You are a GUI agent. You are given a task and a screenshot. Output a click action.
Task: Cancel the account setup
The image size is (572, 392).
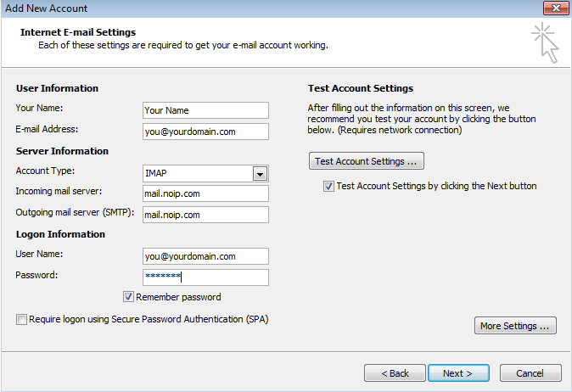[530, 373]
